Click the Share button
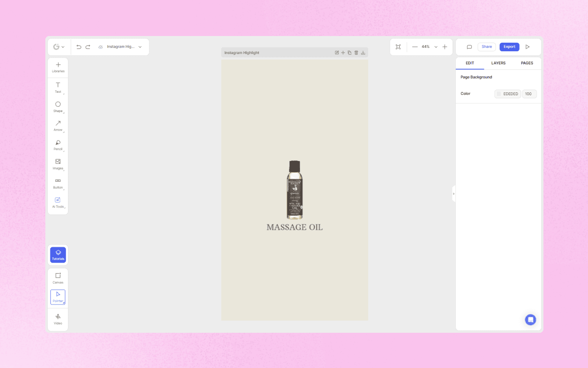Screen dimensions: 588x368 486,47
